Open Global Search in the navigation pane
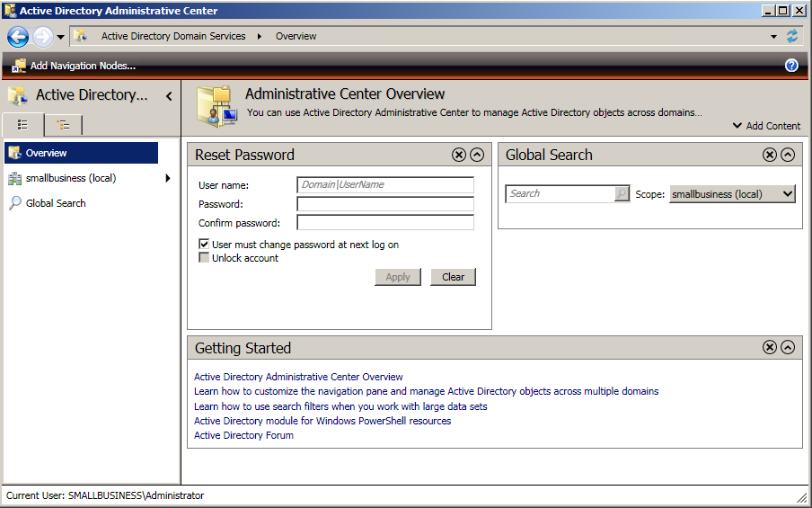The height and width of the screenshot is (508, 812). pyautogui.click(x=56, y=203)
